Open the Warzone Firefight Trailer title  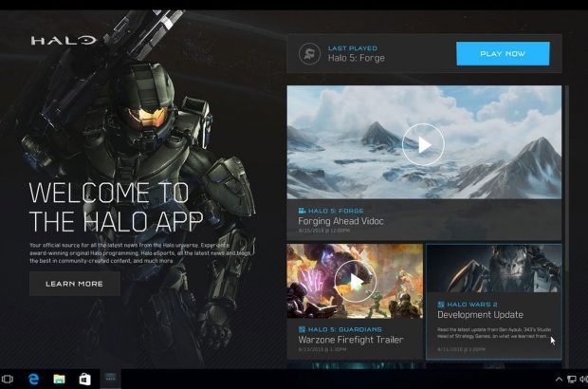tap(351, 340)
